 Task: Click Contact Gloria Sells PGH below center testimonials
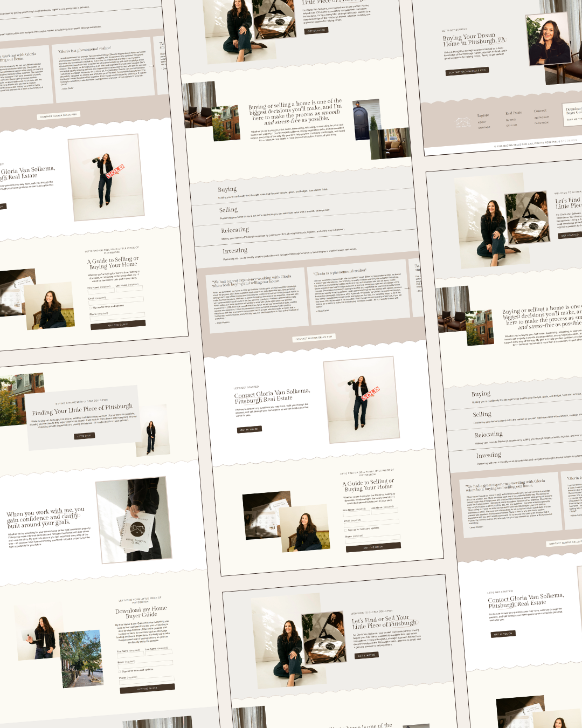pos(314,338)
